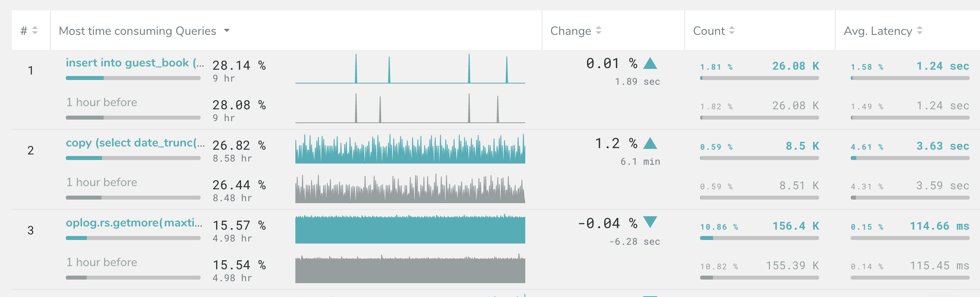Click the up triangle beside 1.2 % change
The image size is (980, 297).
650,143
